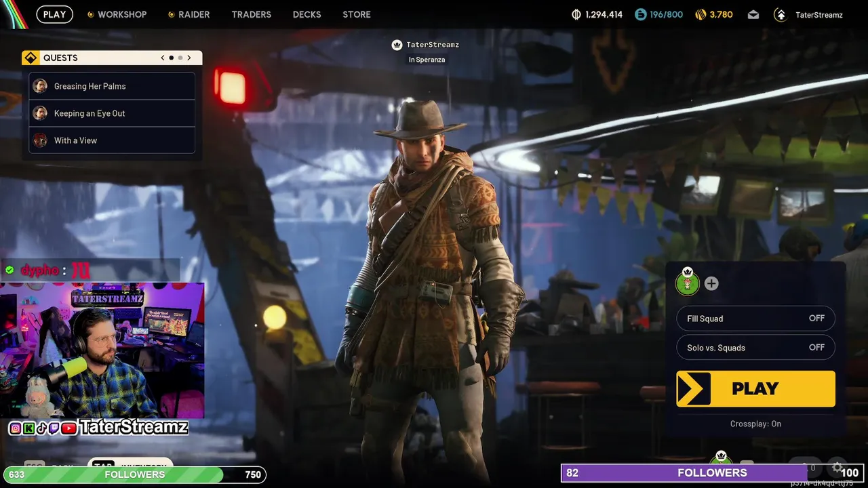Click the TaterStreamz profile avatar icon
This screenshot has width=868, height=488.
[781, 14]
